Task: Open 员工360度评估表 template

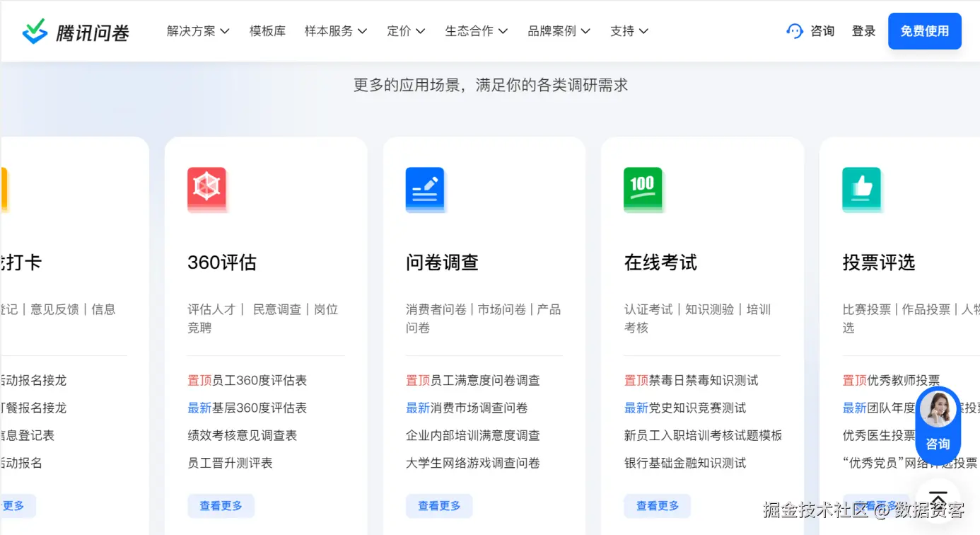Action: coord(247,381)
